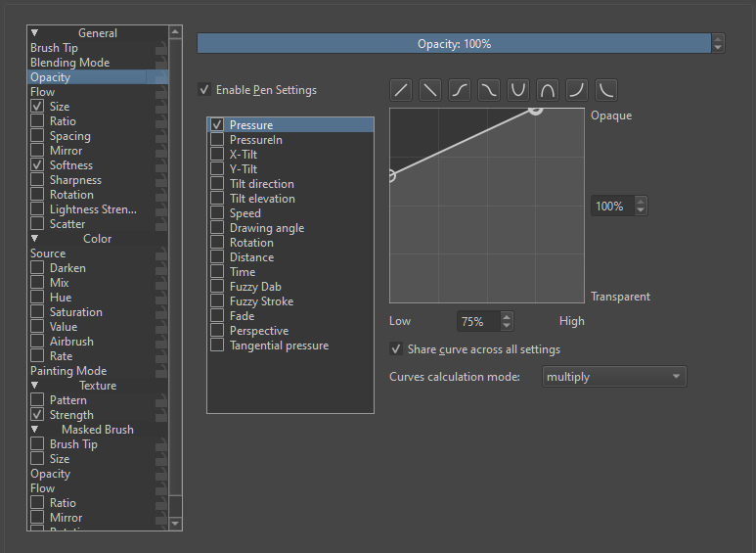Select the upper-right curve control point
The width and height of the screenshot is (756, 553).
(x=535, y=109)
